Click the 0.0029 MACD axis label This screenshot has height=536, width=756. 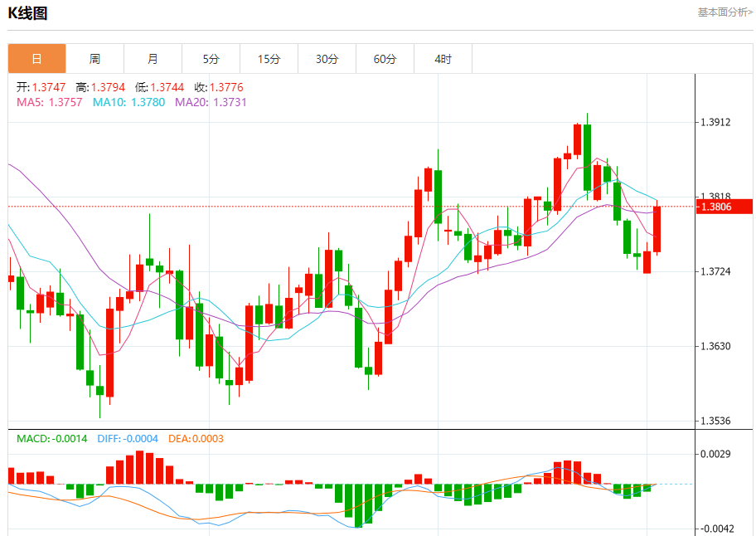point(715,454)
